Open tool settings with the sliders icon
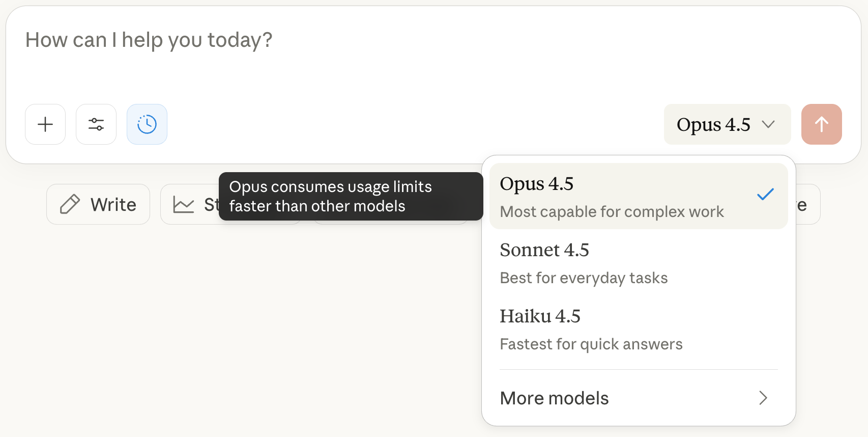 [x=96, y=124]
